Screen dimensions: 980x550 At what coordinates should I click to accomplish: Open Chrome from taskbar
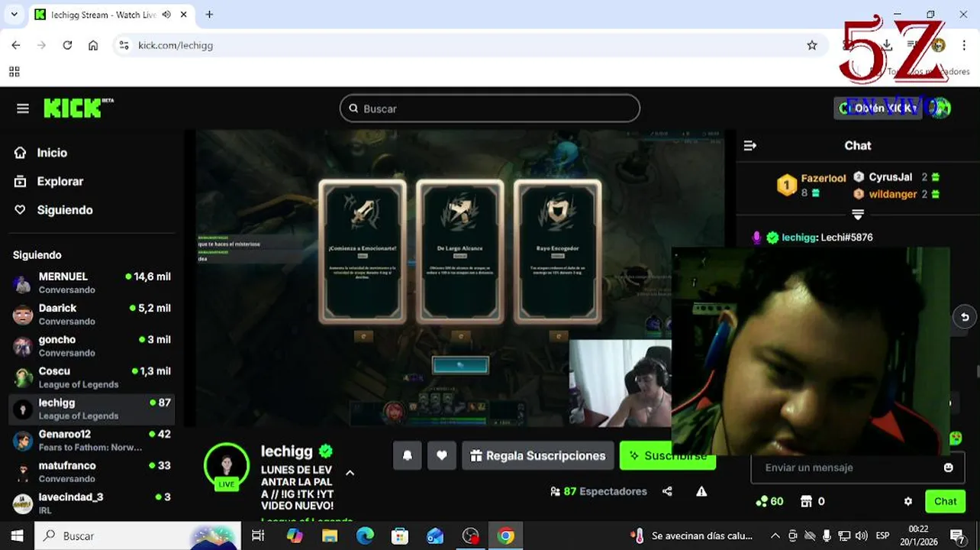pos(505,535)
